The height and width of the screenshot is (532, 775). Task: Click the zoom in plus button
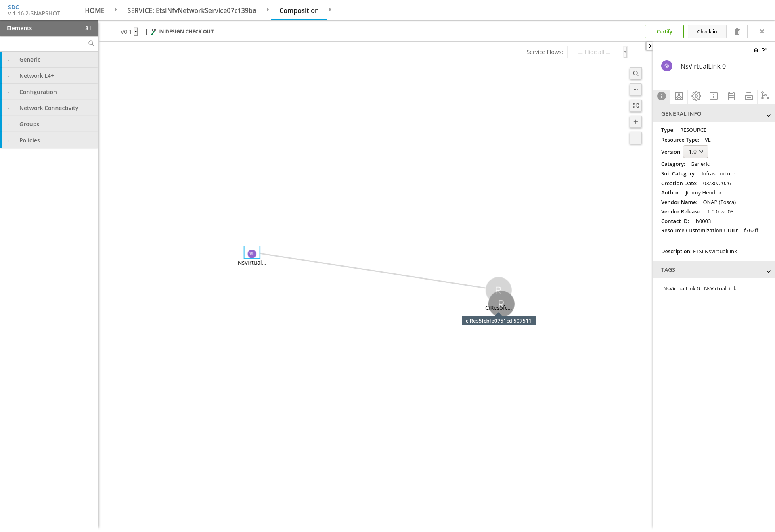(x=635, y=122)
